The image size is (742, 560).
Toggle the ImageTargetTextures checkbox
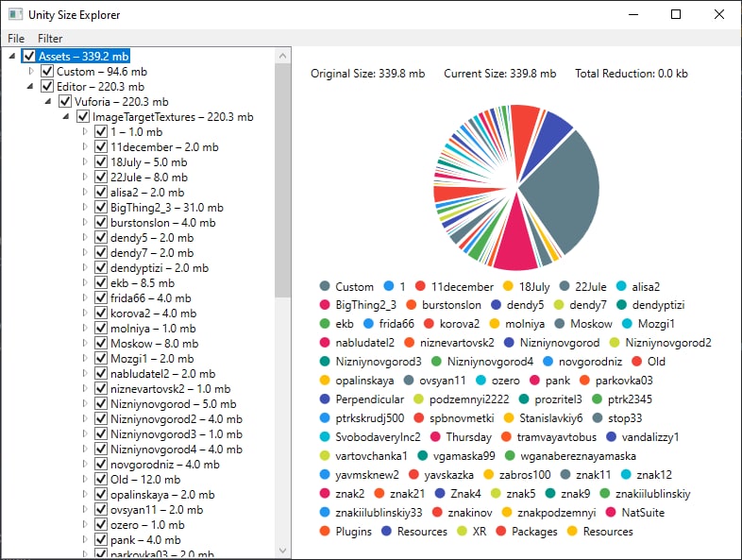point(83,116)
